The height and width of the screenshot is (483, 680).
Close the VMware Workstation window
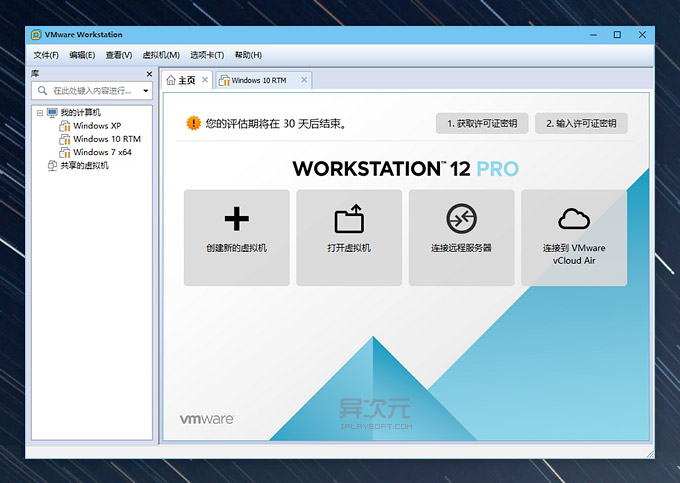pyautogui.click(x=642, y=35)
